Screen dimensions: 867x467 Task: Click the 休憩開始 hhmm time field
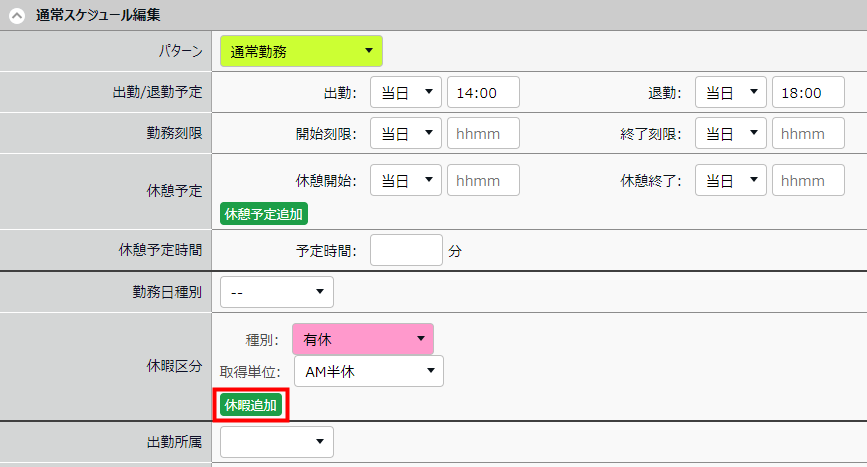(483, 181)
